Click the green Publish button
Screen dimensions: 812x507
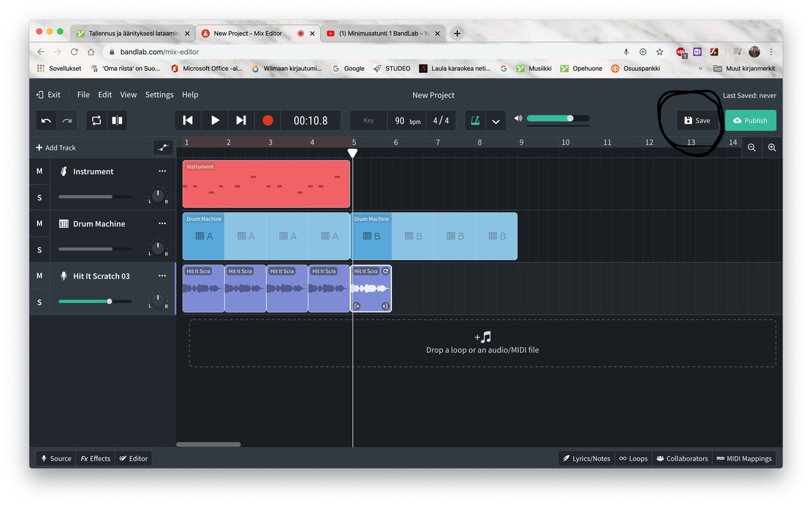point(750,121)
